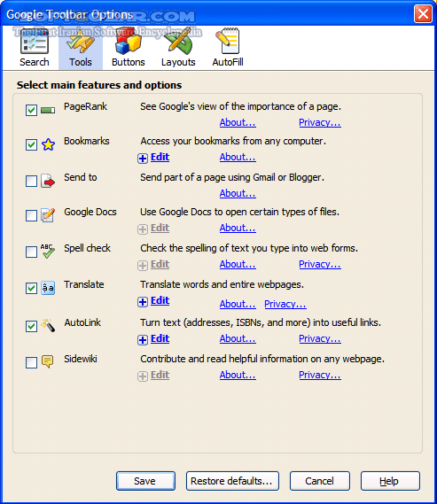Open PageRank About link
Viewport: 437px width, 504px height.
[x=238, y=122]
